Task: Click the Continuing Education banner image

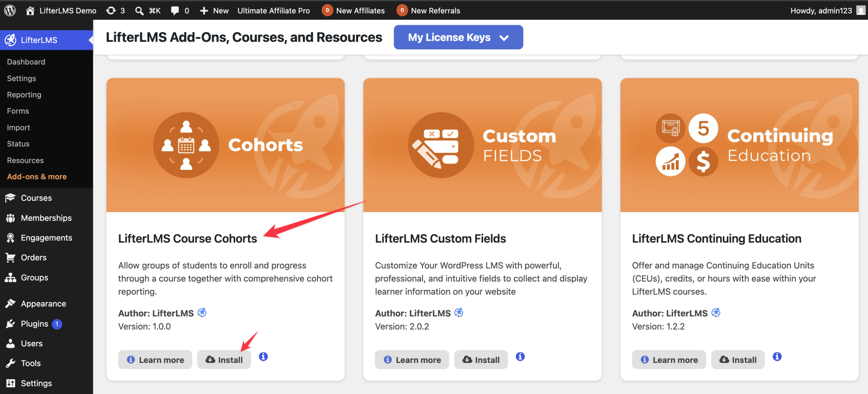Action: coord(739,145)
